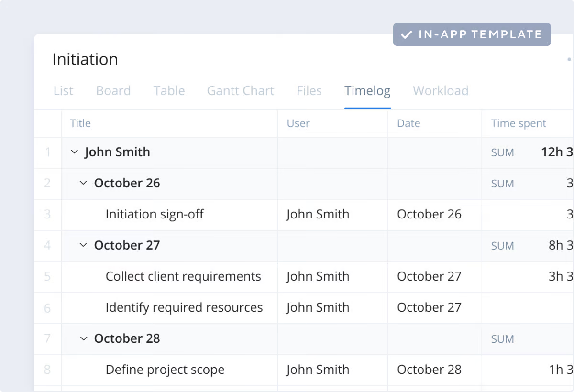The width and height of the screenshot is (574, 392).
Task: Click the user cell for Define project scope
Action: point(332,370)
